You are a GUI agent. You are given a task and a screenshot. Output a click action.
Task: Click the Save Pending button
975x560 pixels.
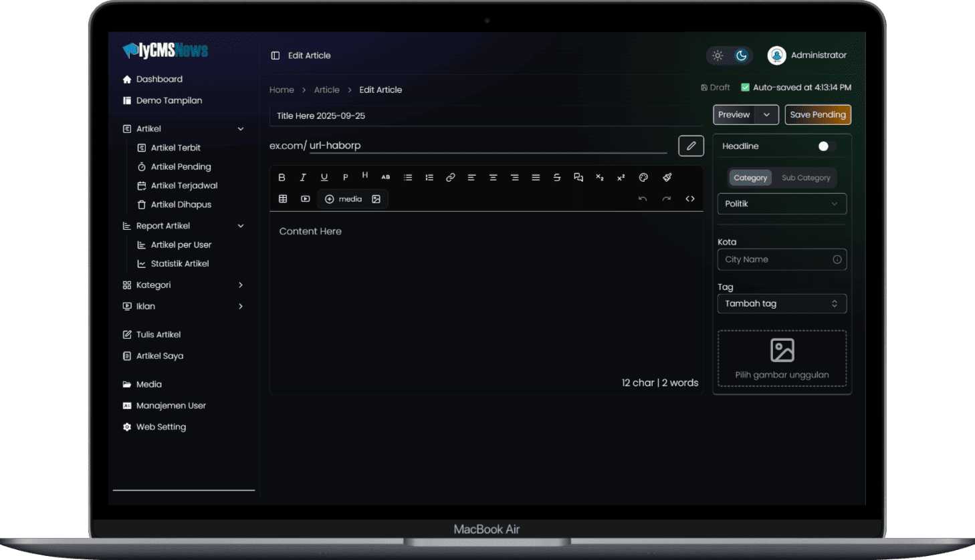point(817,115)
